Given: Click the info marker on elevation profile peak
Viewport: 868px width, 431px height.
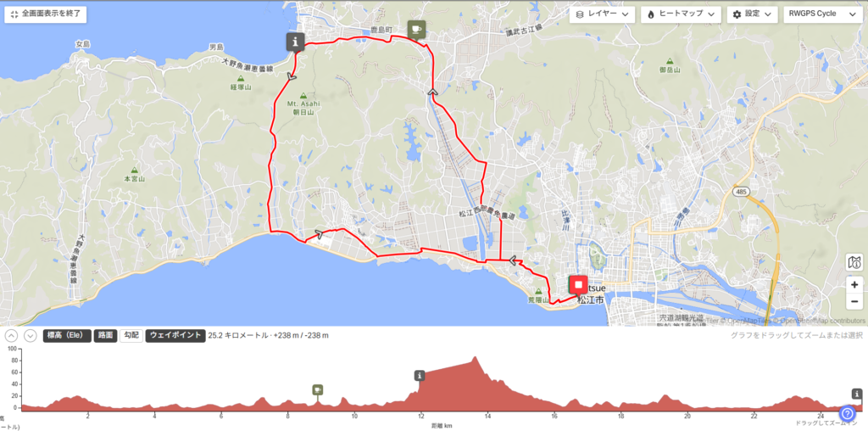Looking at the screenshot, I should 420,376.
